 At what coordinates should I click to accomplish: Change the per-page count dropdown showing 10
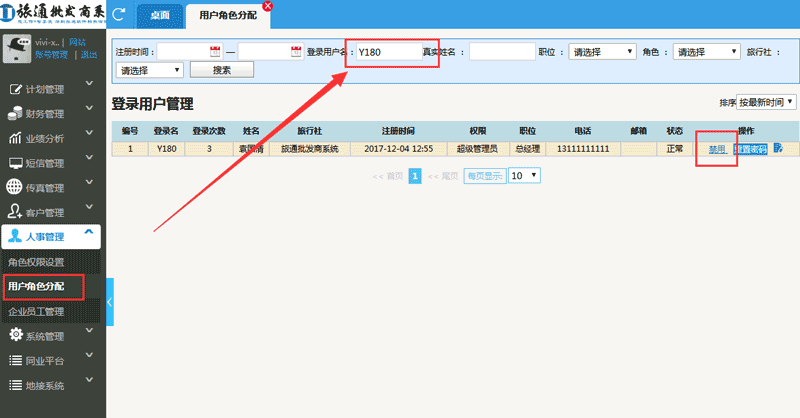tap(524, 175)
